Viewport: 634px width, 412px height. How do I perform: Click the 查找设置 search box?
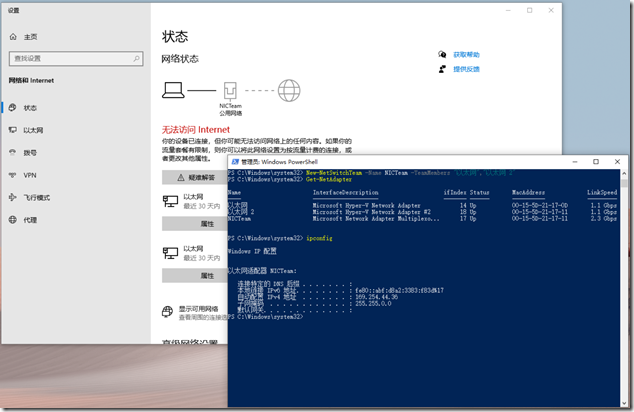(x=76, y=59)
